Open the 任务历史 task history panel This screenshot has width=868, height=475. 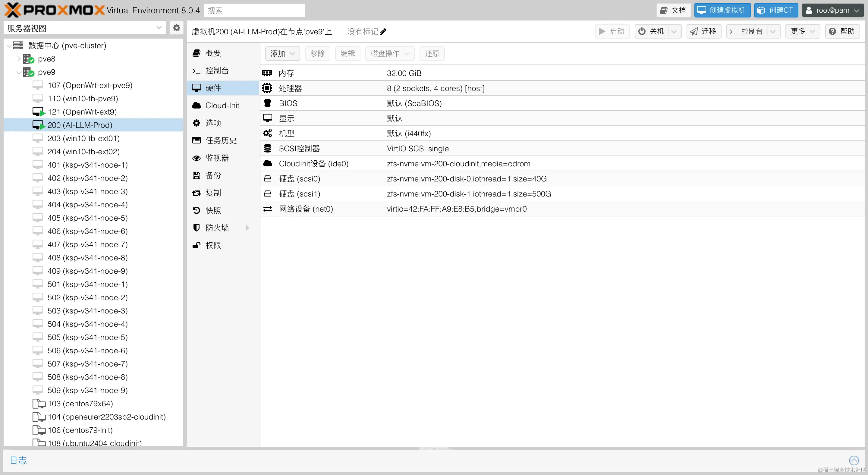point(221,140)
